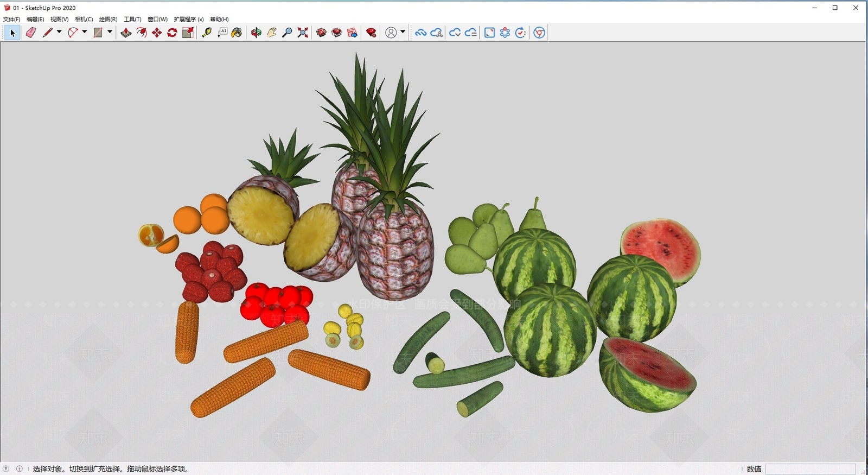Select the Arc drawing tool

[x=73, y=33]
